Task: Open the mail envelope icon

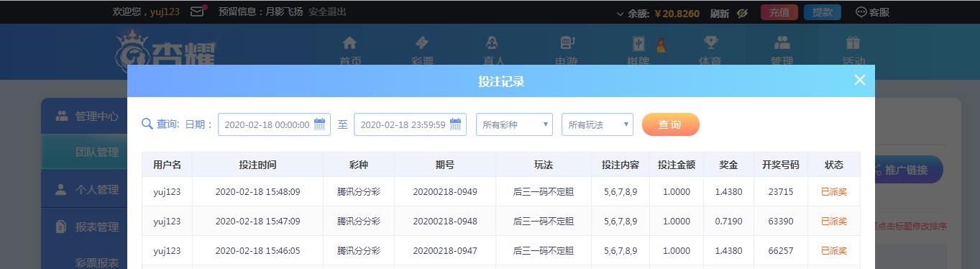Action: pyautogui.click(x=197, y=12)
